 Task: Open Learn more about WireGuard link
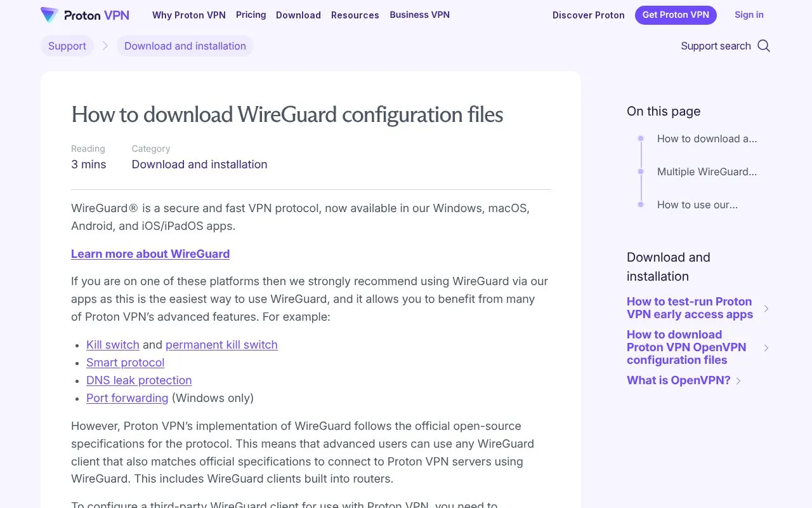[x=150, y=254]
